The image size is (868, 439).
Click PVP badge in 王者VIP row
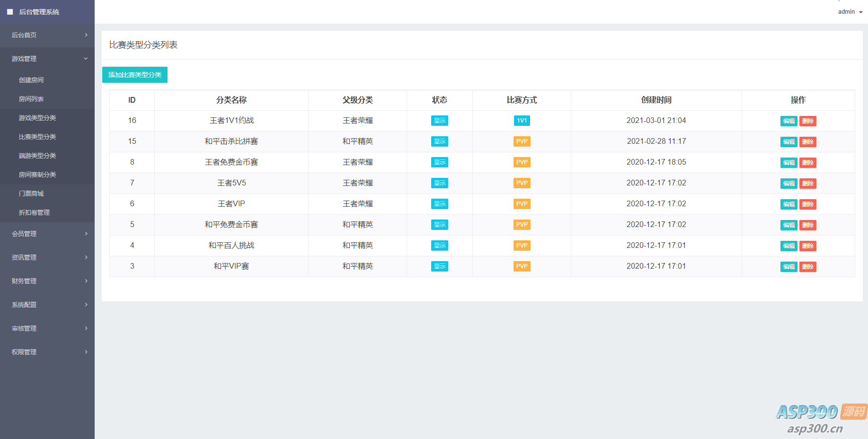pos(522,204)
